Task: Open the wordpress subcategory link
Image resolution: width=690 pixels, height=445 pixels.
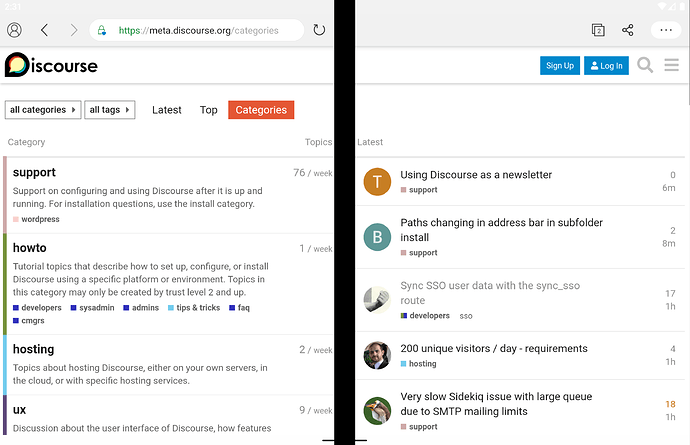Action: coord(36,219)
